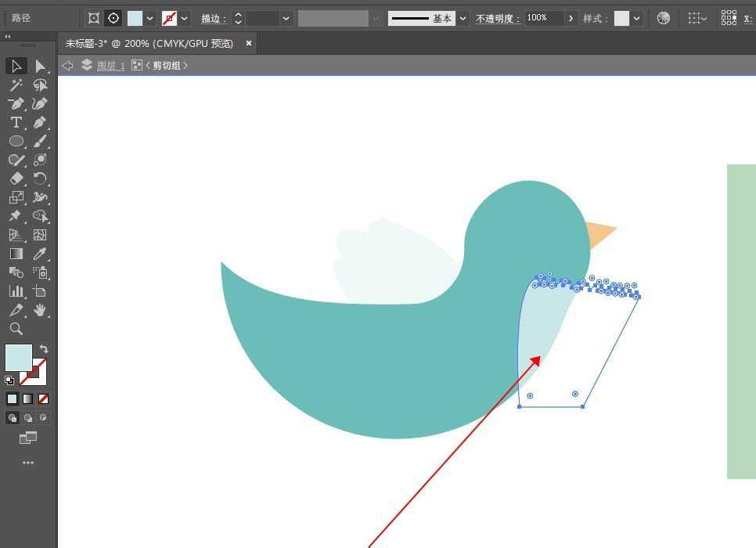
Task: Open the fill color dropdown
Action: coord(149,18)
